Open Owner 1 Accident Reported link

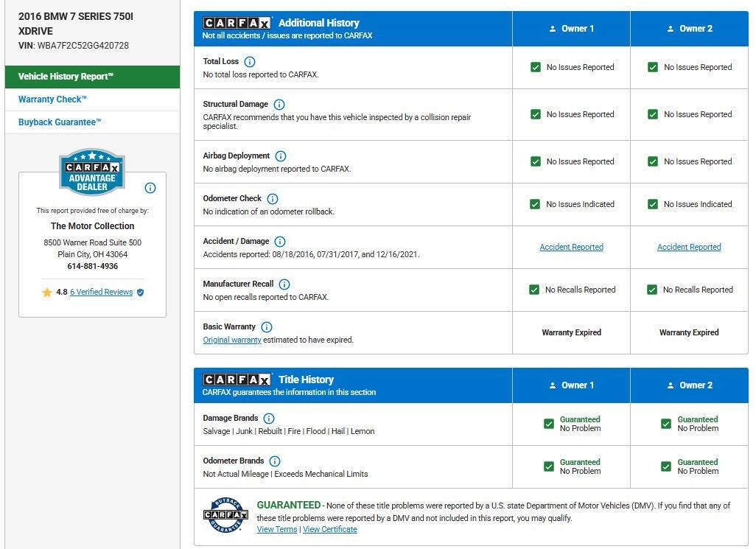[x=571, y=248]
